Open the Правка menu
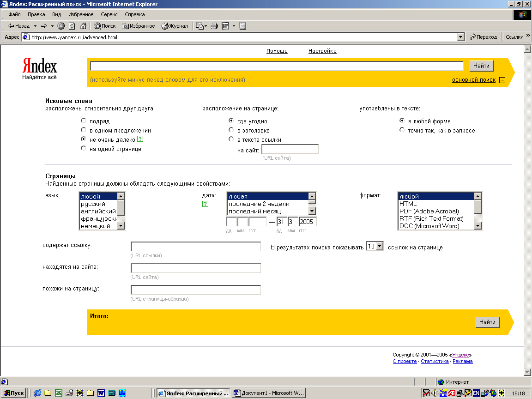The image size is (532, 399). point(36,14)
